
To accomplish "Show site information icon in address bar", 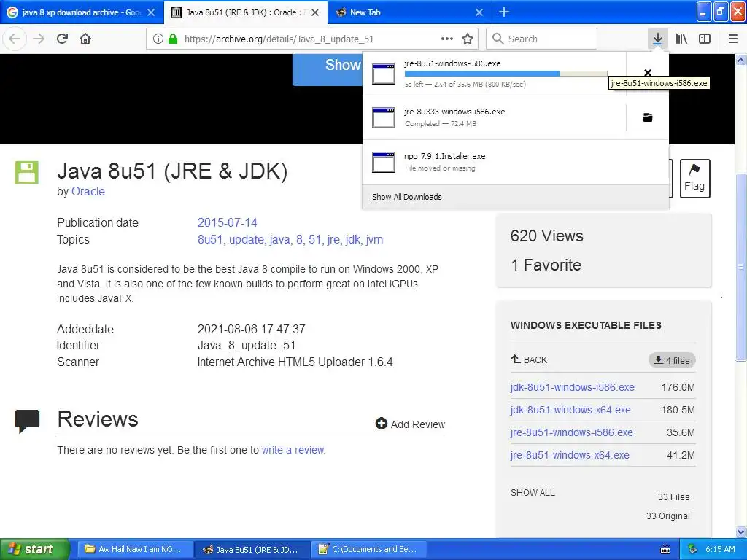I will point(158,39).
